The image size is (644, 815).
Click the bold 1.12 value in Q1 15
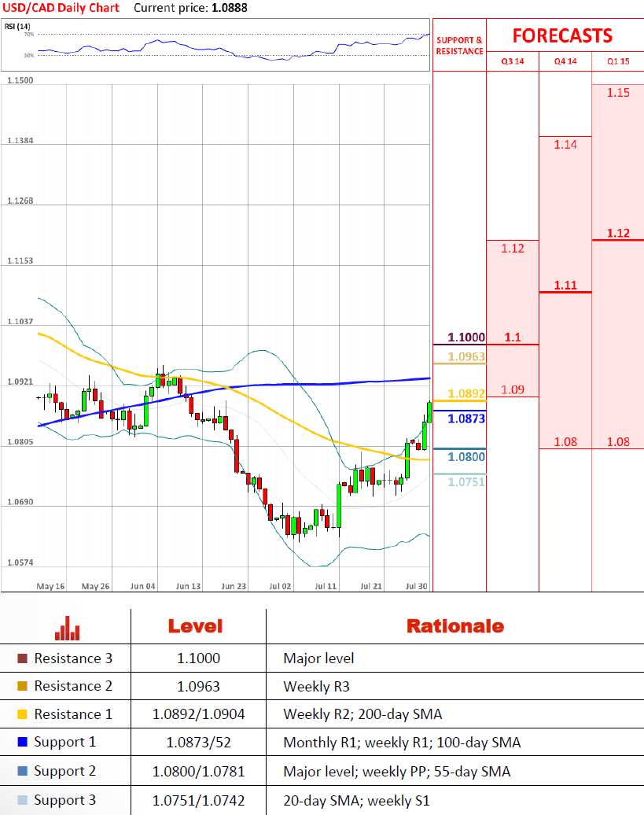pos(618,233)
